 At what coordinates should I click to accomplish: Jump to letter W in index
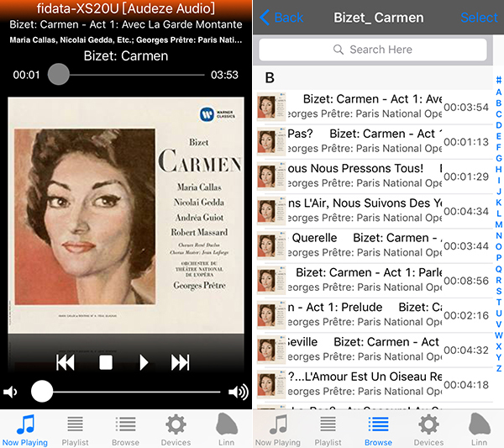coord(498,335)
